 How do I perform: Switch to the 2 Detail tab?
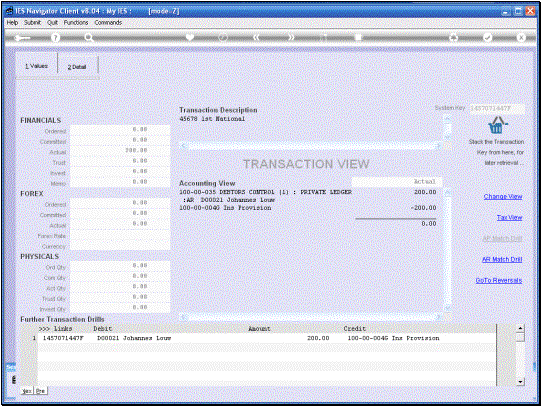click(77, 67)
